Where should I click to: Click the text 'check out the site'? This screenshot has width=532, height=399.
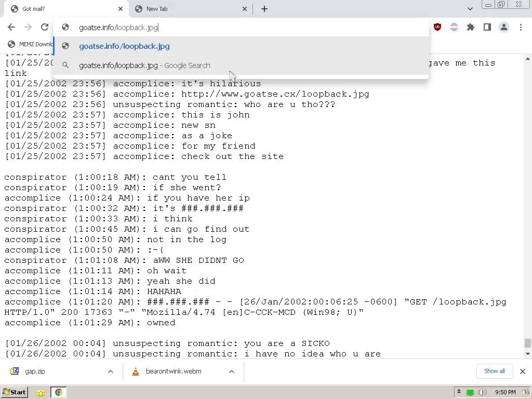pos(232,156)
